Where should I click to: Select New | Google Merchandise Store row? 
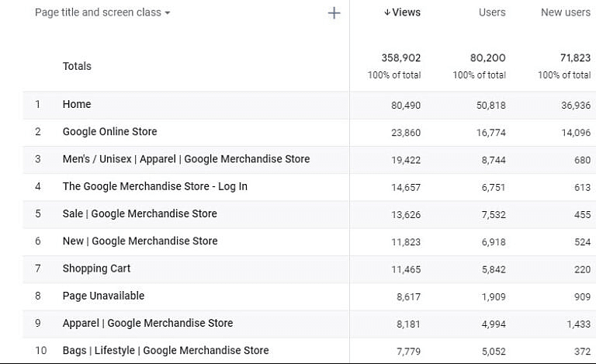[x=140, y=241]
